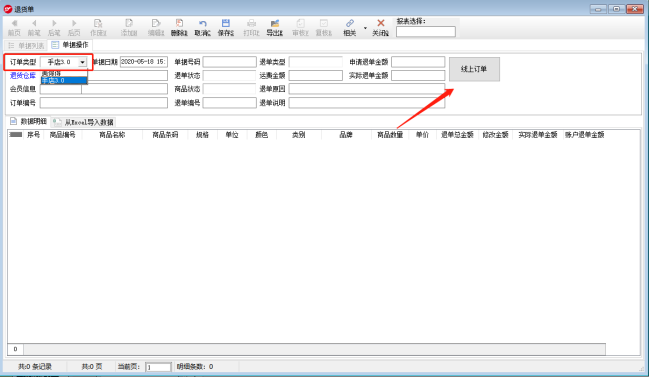Jump to previous record with 前笔

click(34, 27)
